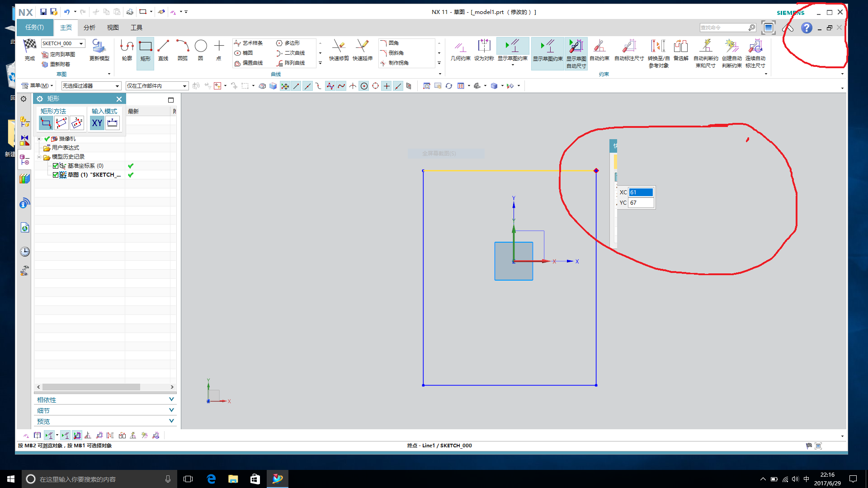
Task: Select the 圆弧 arc tool
Action: point(182,50)
